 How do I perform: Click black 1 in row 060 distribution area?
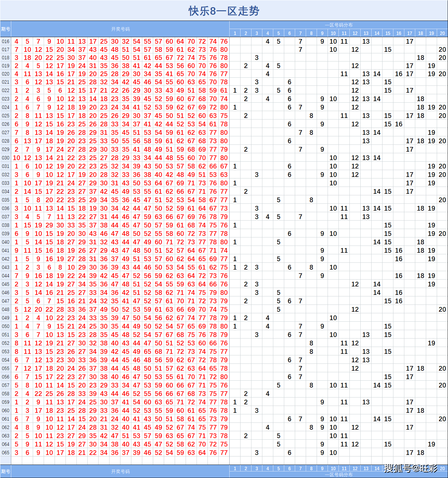235,411
